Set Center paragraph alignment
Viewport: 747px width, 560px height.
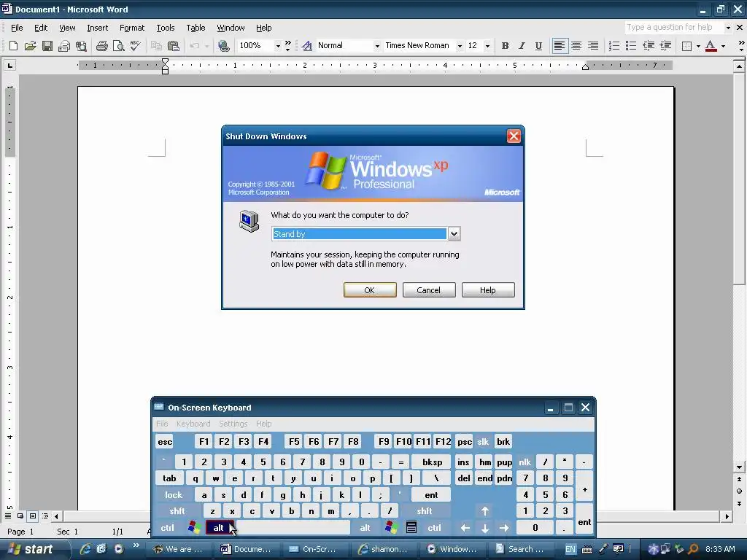(x=576, y=46)
